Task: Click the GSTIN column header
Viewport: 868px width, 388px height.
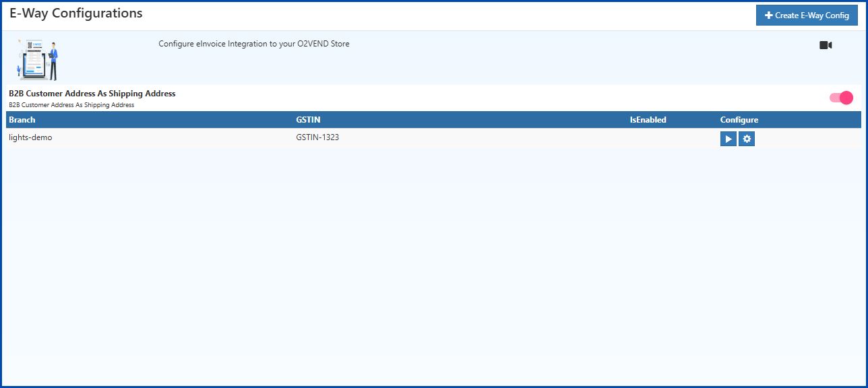Action: click(308, 119)
